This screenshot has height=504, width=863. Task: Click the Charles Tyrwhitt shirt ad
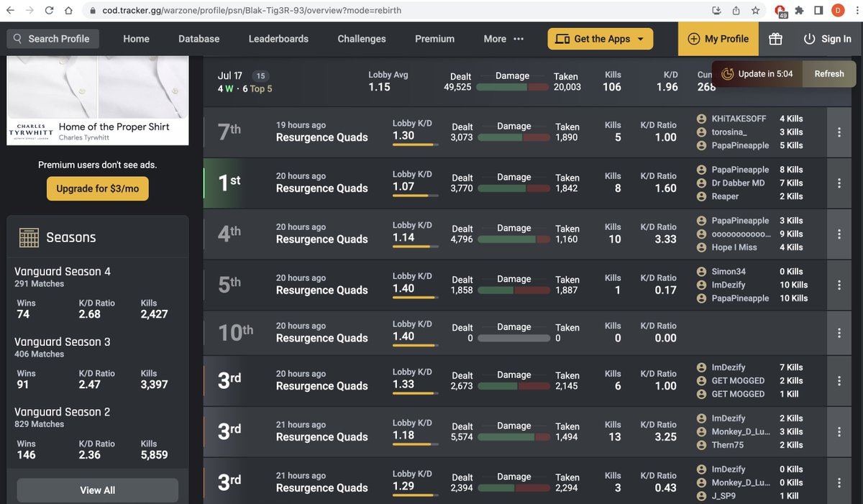coord(98,101)
